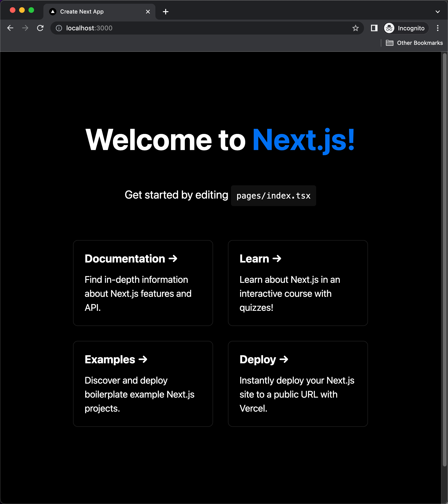Open the Learn card
448x504 pixels.
298,283
